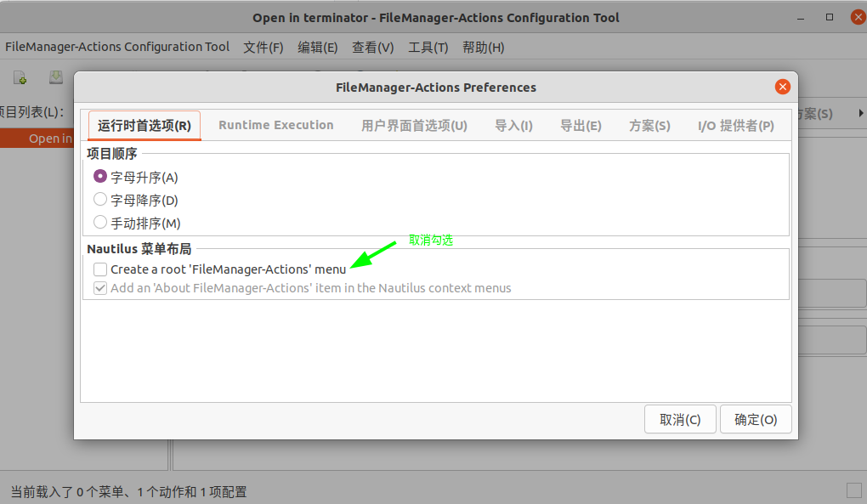Open the 方案(S) tab in Preferences
The width and height of the screenshot is (867, 504).
649,126
